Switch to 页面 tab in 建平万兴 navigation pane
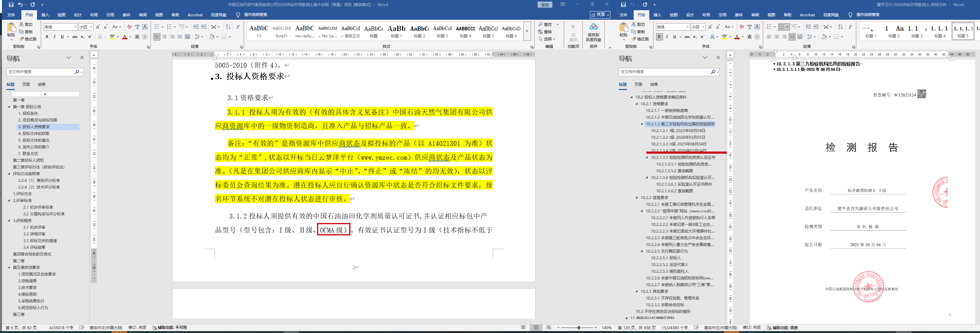 click(x=638, y=85)
